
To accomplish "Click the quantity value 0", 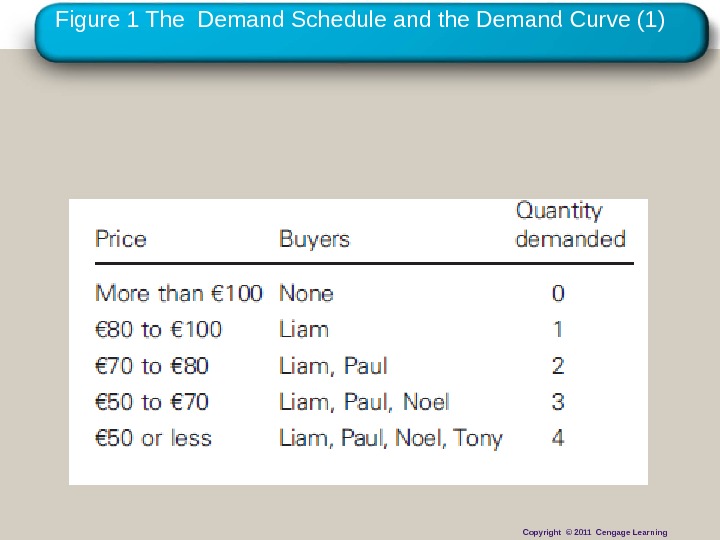I will (558, 293).
